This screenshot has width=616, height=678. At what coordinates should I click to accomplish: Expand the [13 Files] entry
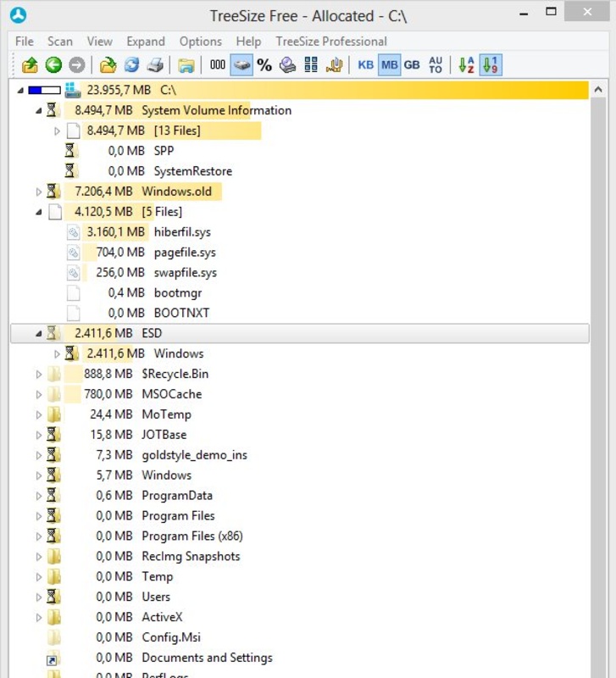coord(57,131)
